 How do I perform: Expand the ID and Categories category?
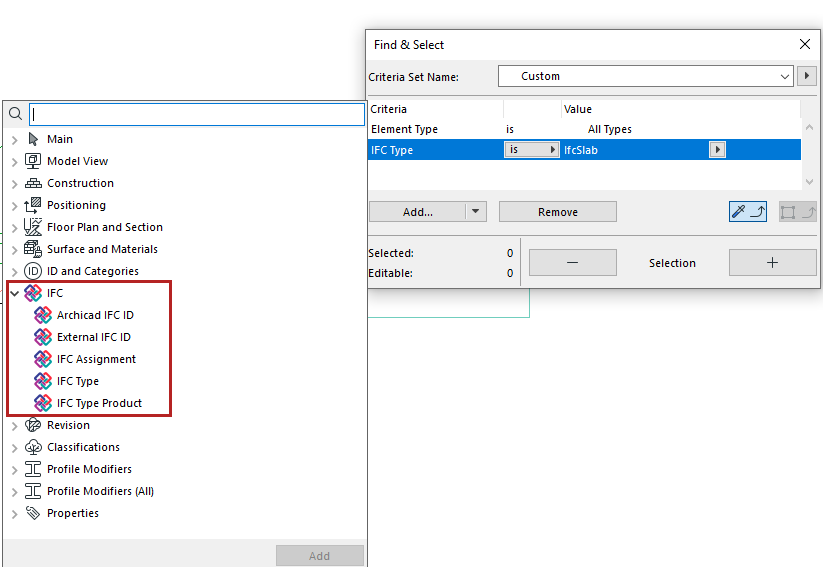coord(15,272)
